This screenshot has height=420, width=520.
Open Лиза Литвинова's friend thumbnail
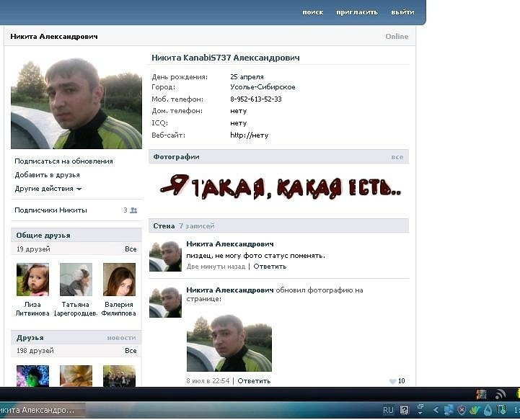click(x=32, y=280)
